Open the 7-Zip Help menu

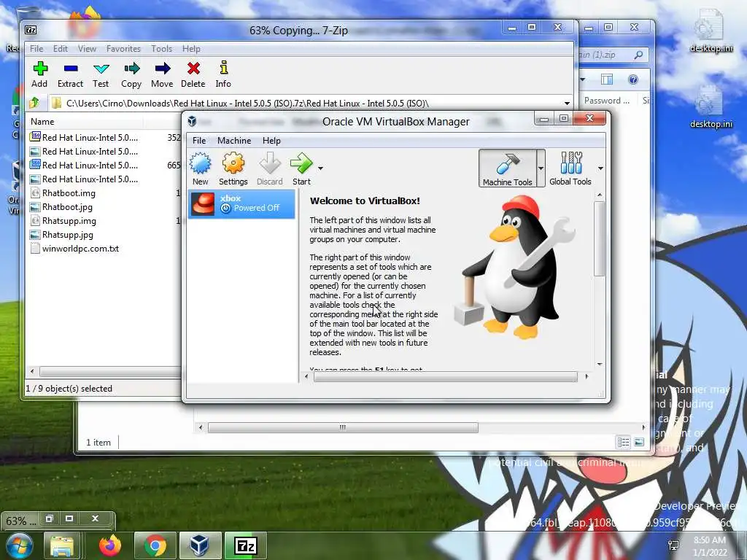click(x=191, y=49)
